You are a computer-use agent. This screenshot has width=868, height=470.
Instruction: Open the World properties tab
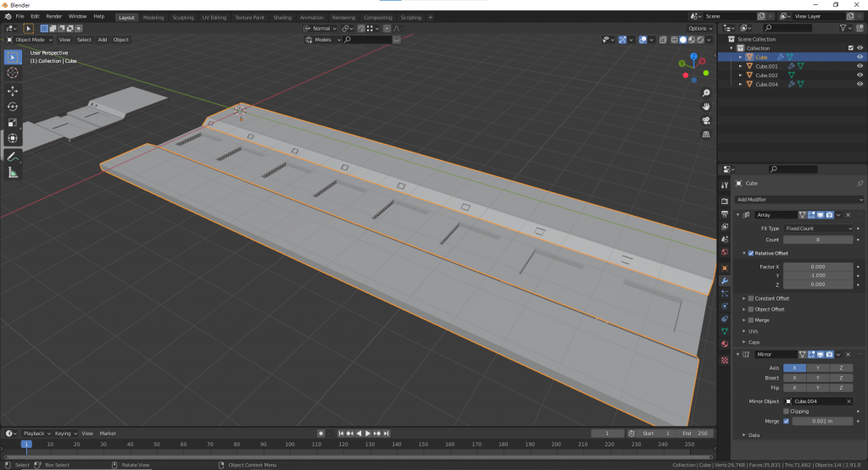(725, 252)
